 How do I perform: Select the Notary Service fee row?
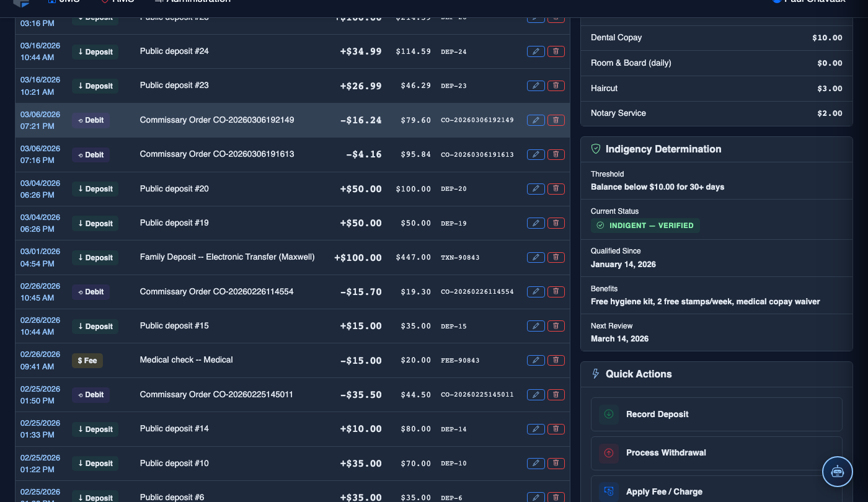coord(717,113)
